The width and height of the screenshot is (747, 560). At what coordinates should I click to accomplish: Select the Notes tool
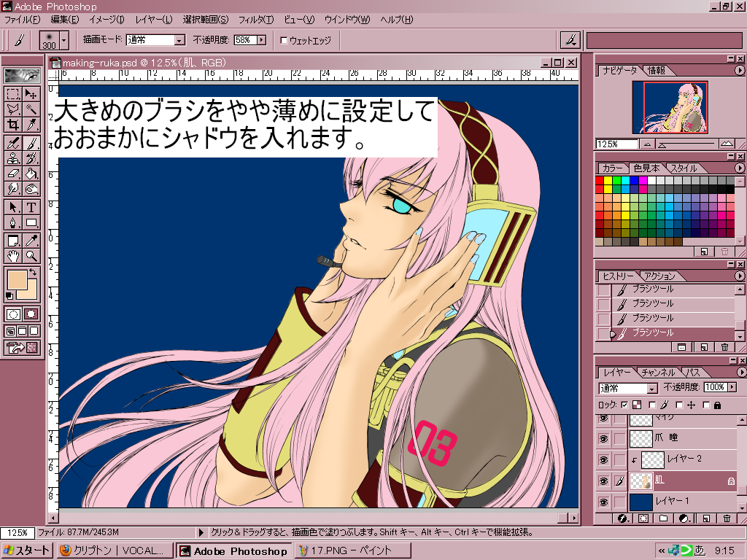tap(13, 241)
